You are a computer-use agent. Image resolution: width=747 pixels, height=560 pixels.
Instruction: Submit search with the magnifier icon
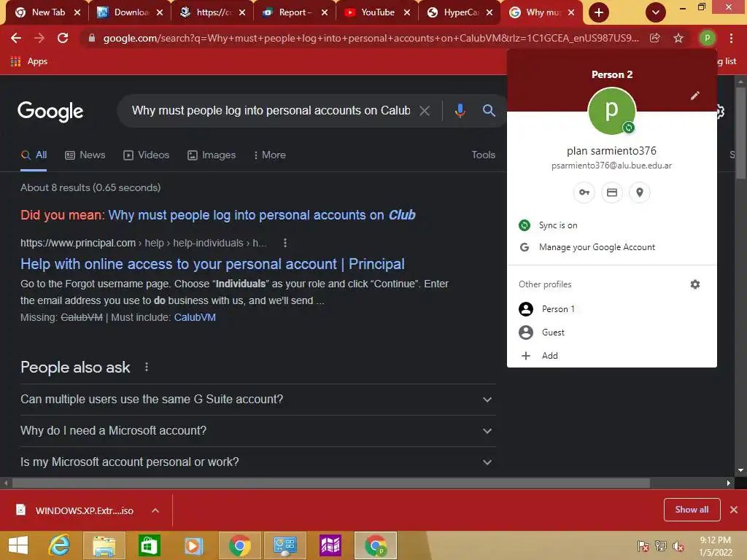[489, 111]
